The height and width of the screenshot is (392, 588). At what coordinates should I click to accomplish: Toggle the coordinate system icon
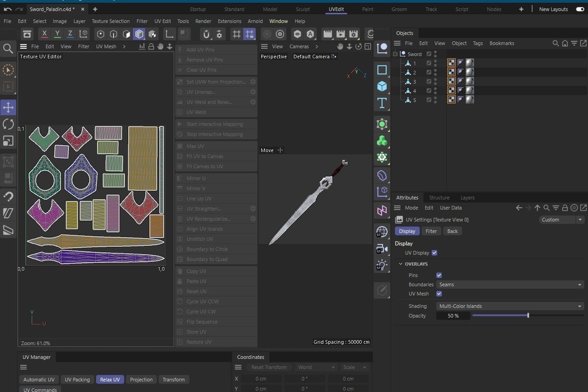point(83,34)
